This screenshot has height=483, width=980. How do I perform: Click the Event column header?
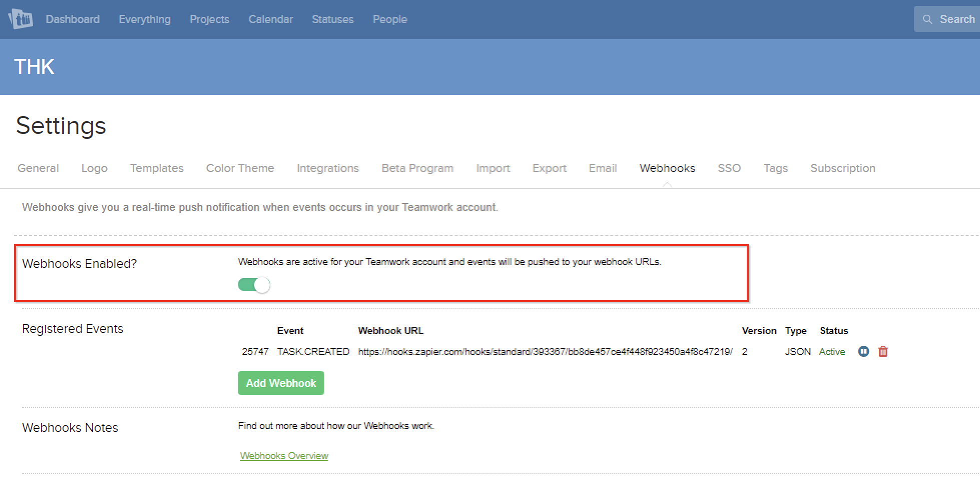[290, 330]
